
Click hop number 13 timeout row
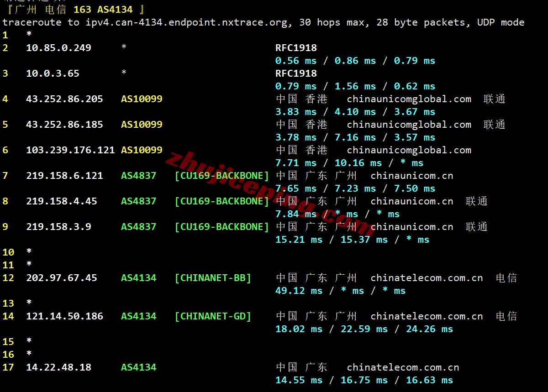tap(17, 303)
